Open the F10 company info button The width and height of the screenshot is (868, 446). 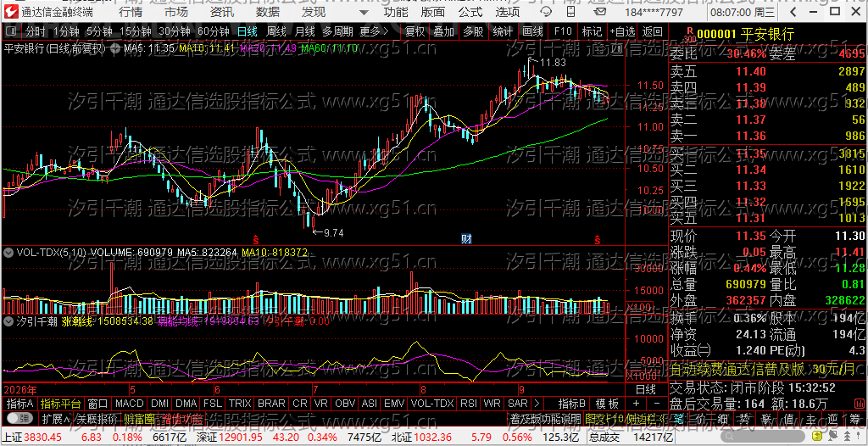pyautogui.click(x=563, y=31)
